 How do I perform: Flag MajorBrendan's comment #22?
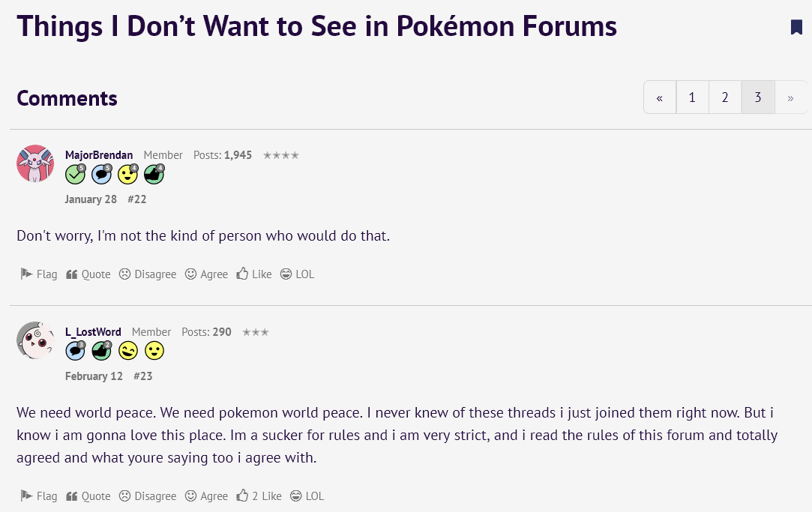click(x=39, y=274)
